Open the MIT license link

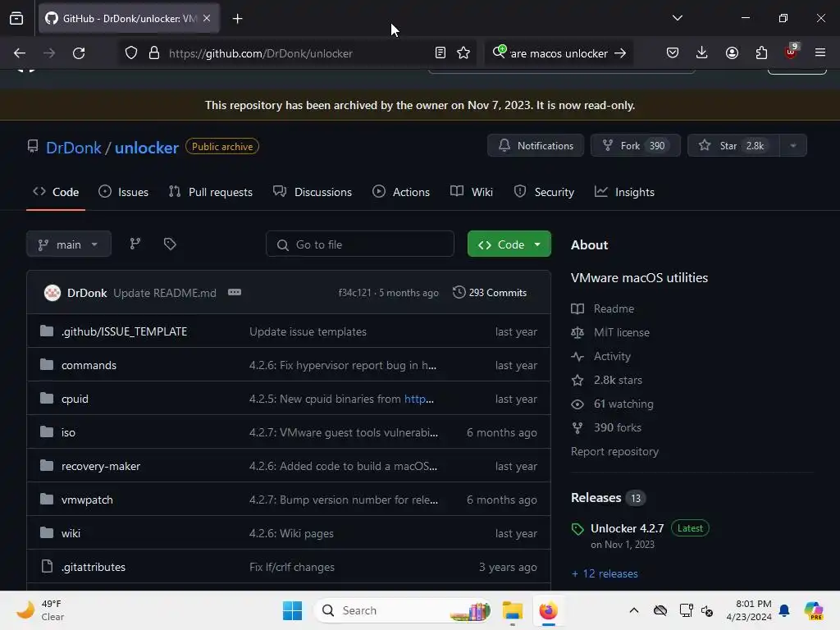pyautogui.click(x=610, y=332)
